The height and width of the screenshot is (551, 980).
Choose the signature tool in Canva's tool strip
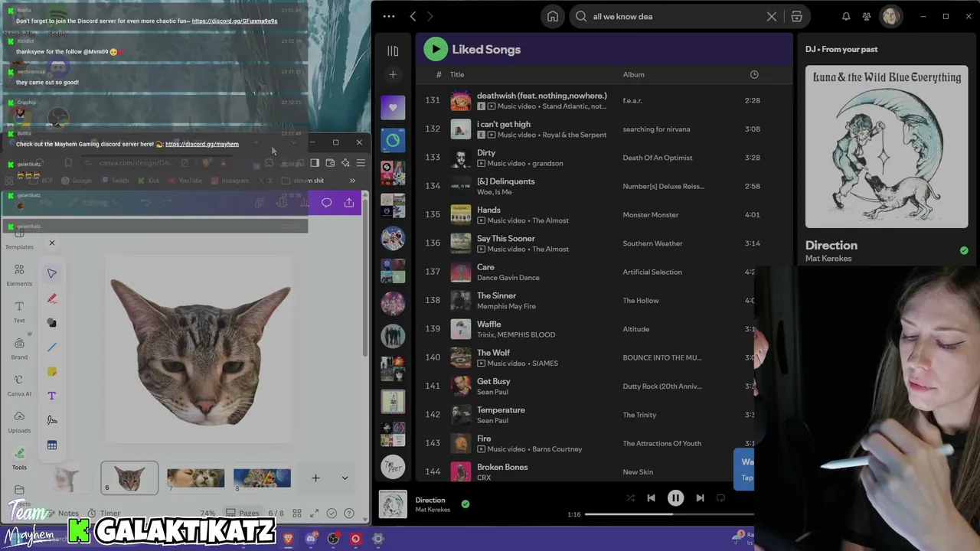point(52,420)
